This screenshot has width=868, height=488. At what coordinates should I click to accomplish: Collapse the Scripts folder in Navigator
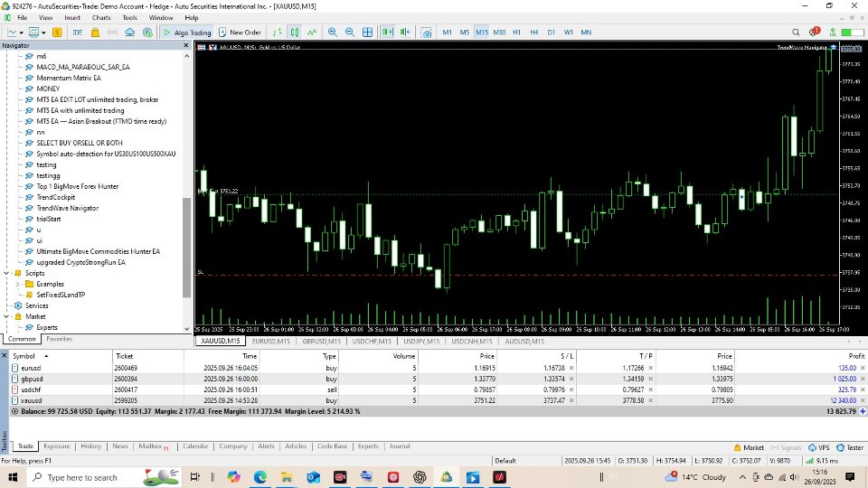pyautogui.click(x=6, y=273)
